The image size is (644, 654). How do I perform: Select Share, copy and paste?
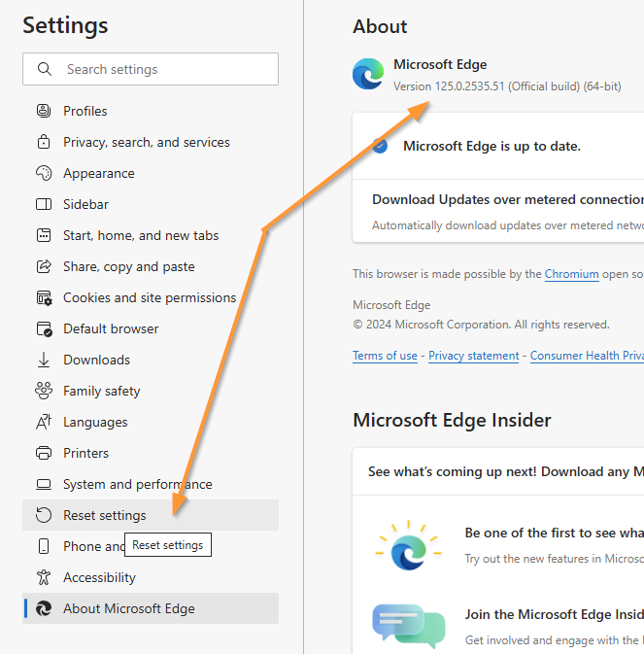pyautogui.click(x=129, y=266)
